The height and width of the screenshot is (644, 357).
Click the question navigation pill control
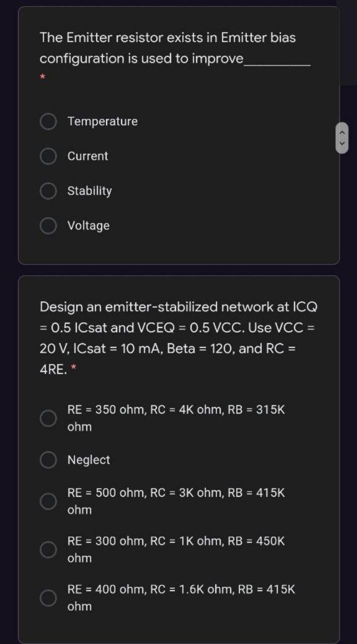click(342, 137)
